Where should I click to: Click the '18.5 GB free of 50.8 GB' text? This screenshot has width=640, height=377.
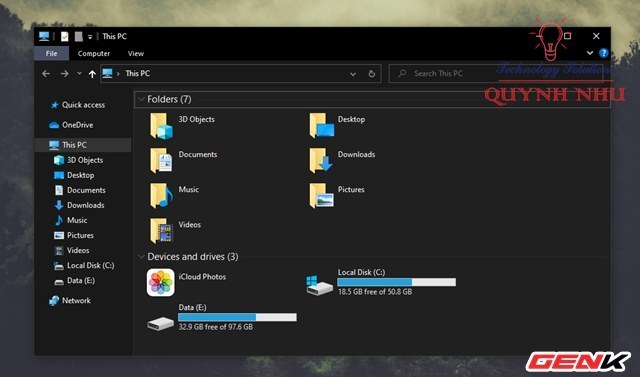click(375, 292)
